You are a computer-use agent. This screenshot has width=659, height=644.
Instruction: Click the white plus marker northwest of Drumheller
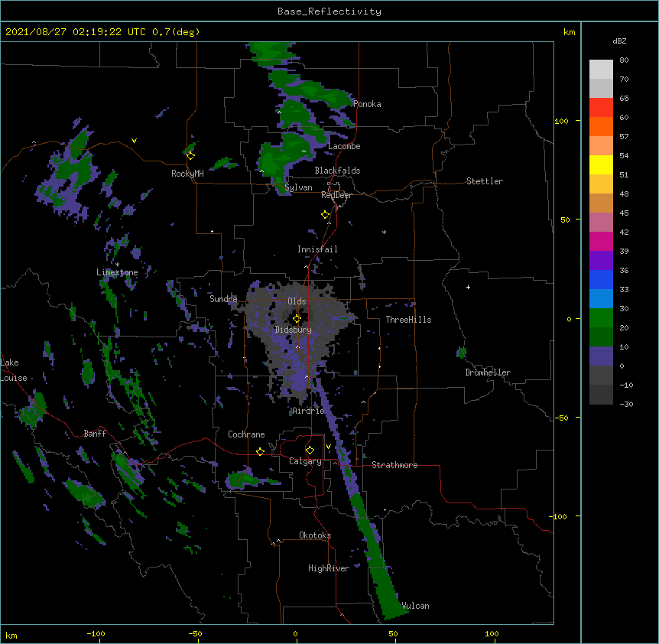tap(468, 287)
